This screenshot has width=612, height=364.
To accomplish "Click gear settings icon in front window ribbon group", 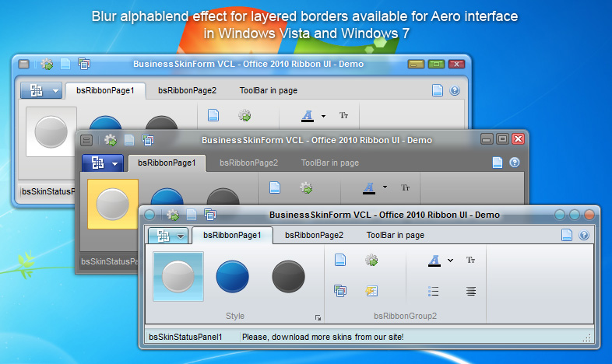I will (x=371, y=260).
